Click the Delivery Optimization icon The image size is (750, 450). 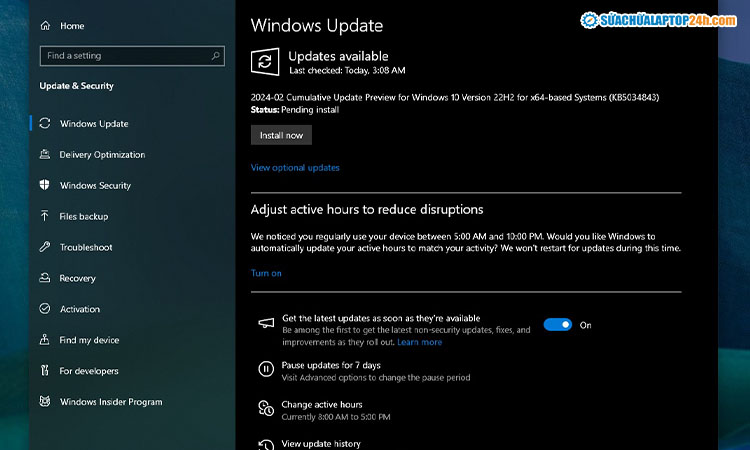coord(45,155)
